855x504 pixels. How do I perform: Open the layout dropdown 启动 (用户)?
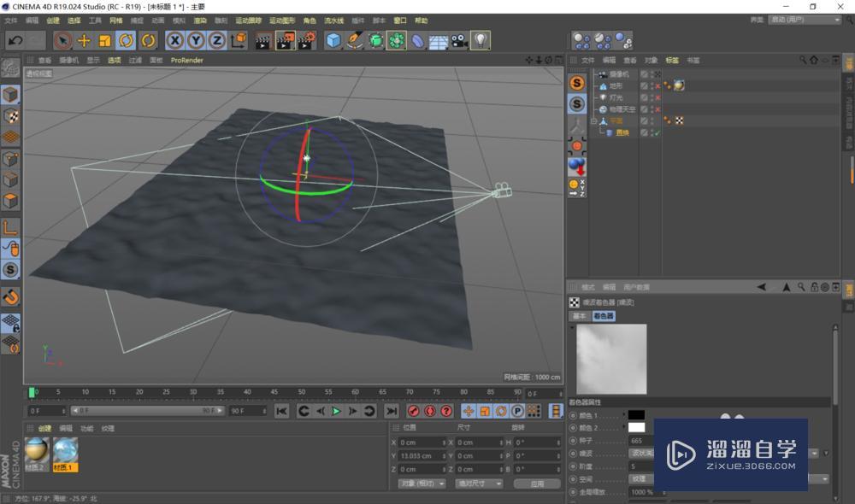click(805, 20)
